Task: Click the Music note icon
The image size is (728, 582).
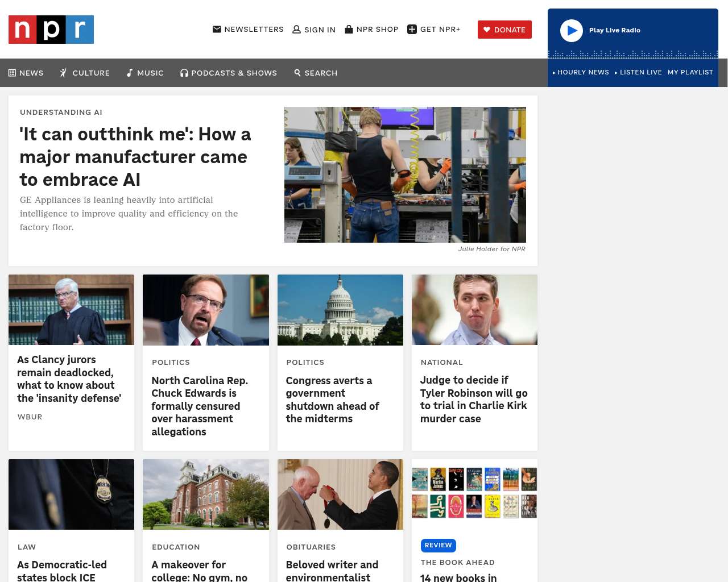Action: click(130, 73)
